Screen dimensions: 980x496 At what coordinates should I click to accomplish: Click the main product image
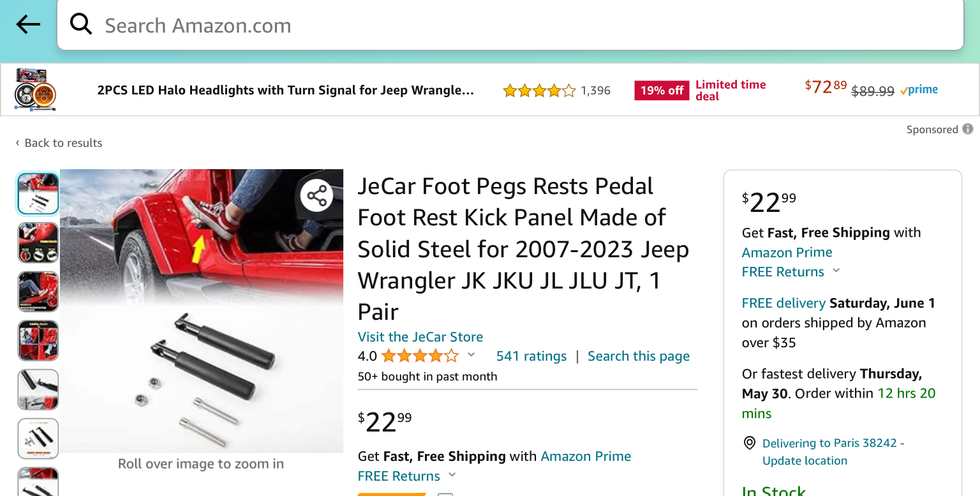(x=202, y=311)
